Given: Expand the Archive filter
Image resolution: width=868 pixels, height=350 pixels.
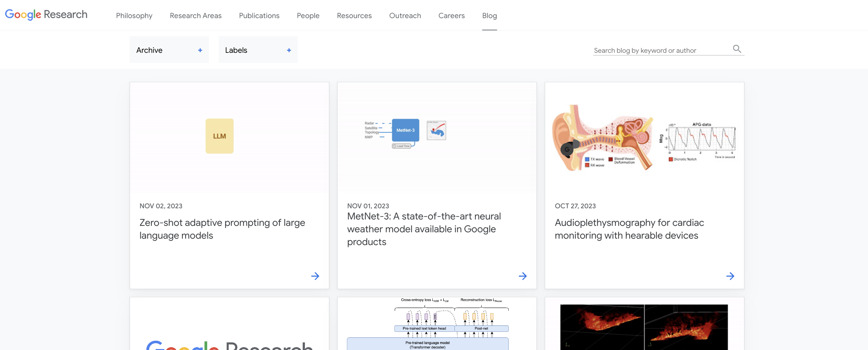Looking at the screenshot, I should point(169,50).
